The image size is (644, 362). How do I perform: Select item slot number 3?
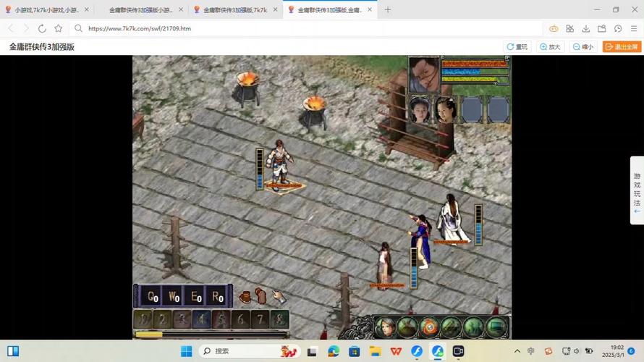pos(182,320)
